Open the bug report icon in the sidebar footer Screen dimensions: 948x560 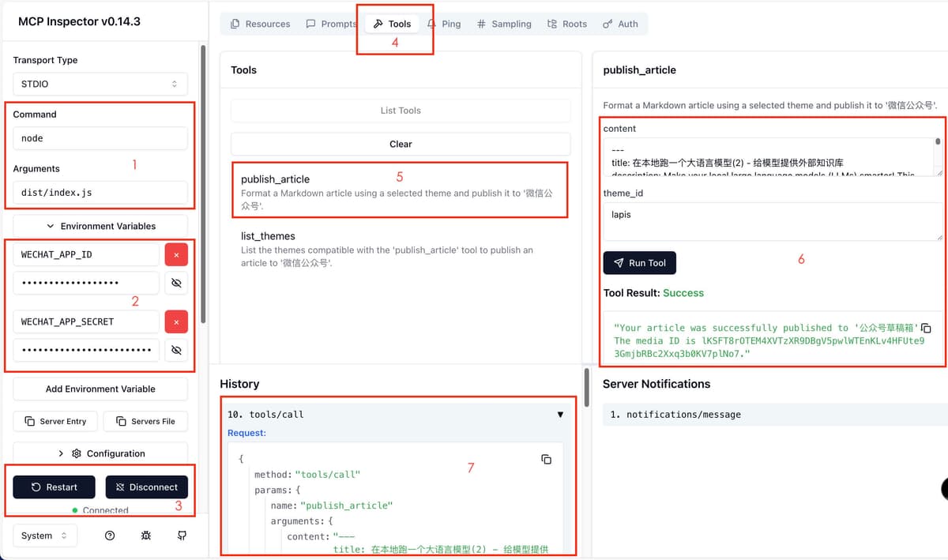tap(146, 536)
